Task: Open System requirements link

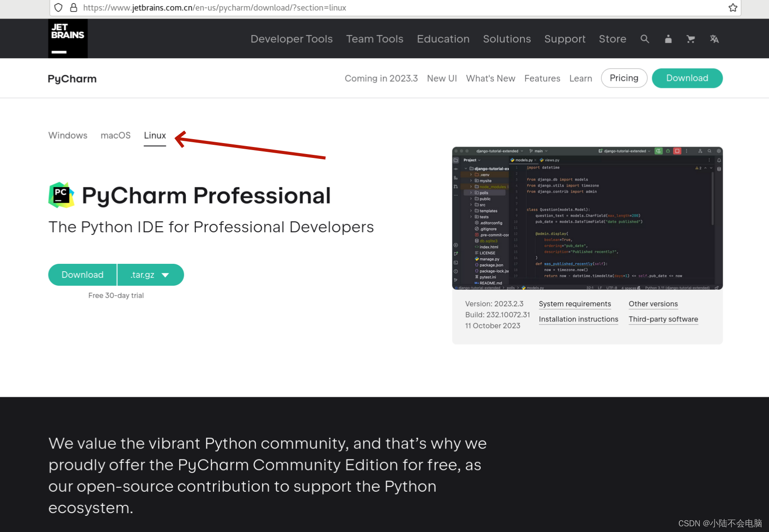Action: [575, 304]
